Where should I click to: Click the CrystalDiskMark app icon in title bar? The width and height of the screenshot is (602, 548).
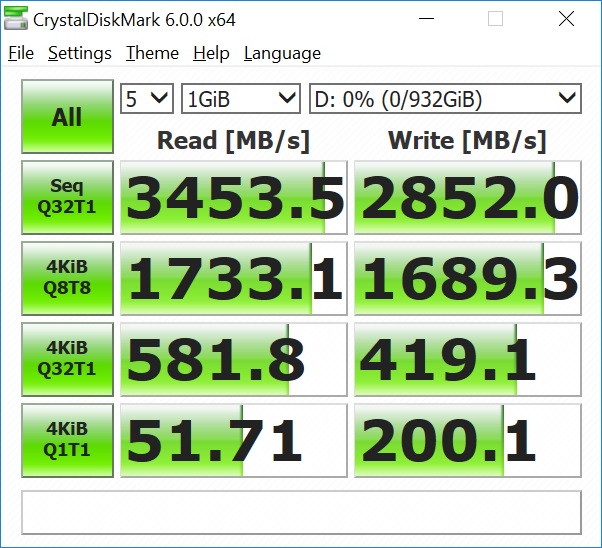[16, 18]
